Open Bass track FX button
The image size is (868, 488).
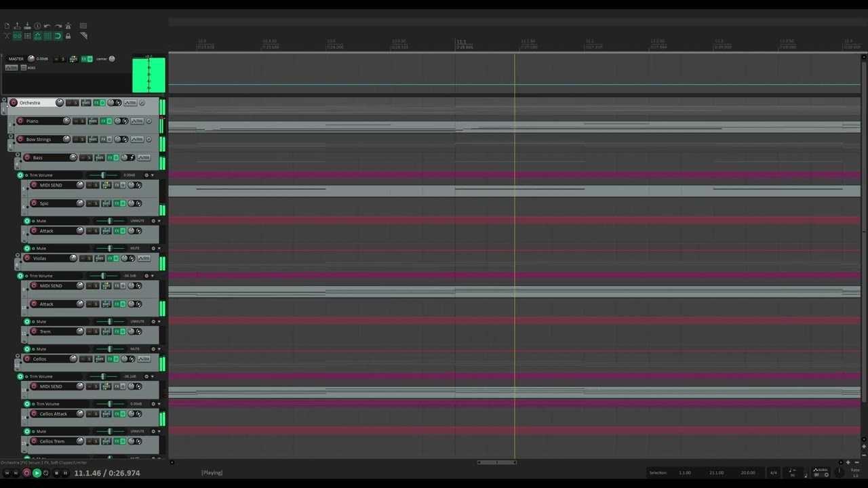click(110, 158)
